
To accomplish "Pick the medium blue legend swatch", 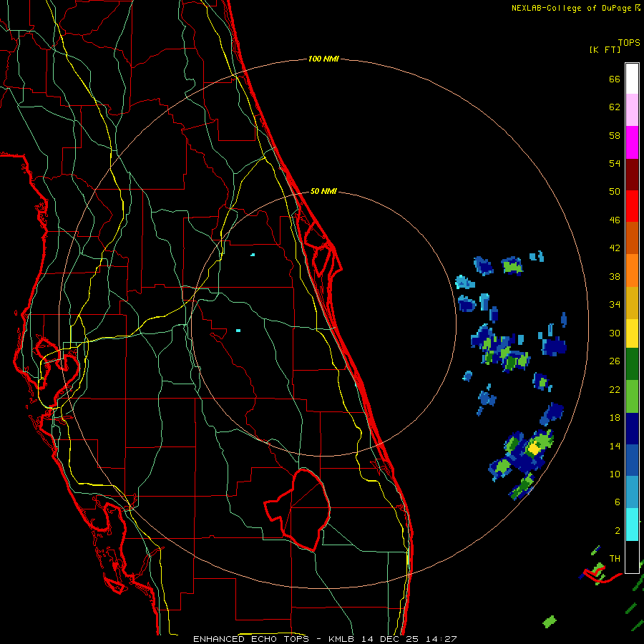I will [x=632, y=461].
